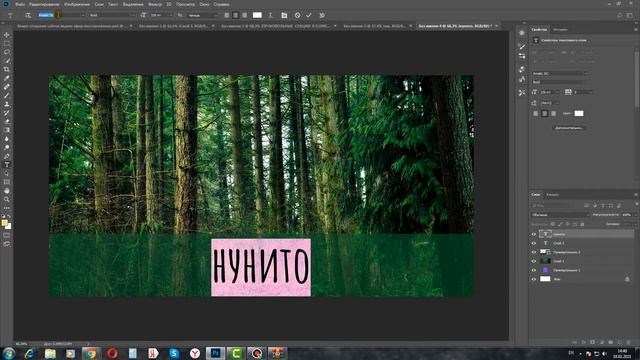This screenshot has height=360, width=640.
Task: Open the Layers panel options menu
Action: (636, 195)
